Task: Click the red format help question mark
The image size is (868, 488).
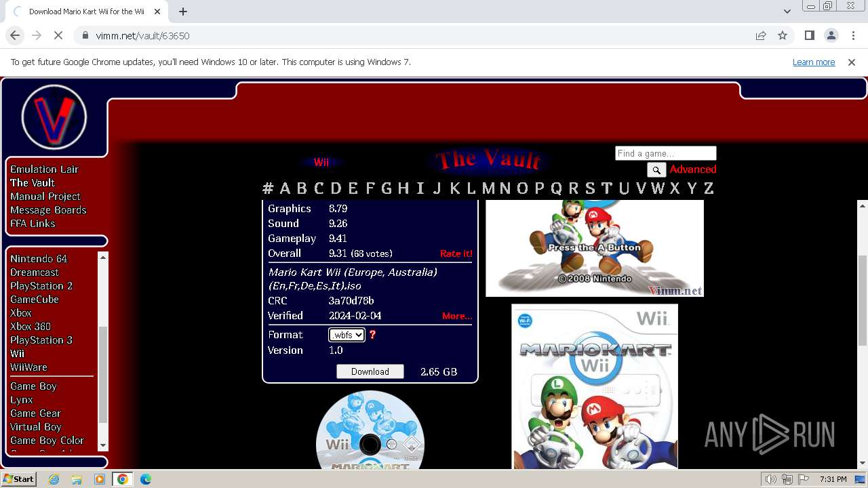Action: (x=372, y=335)
